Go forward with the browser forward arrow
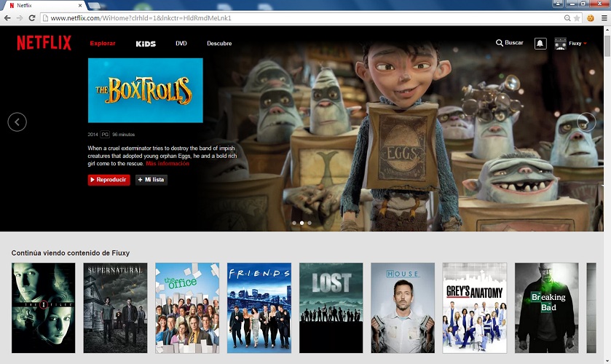The image size is (611, 364). (20, 18)
